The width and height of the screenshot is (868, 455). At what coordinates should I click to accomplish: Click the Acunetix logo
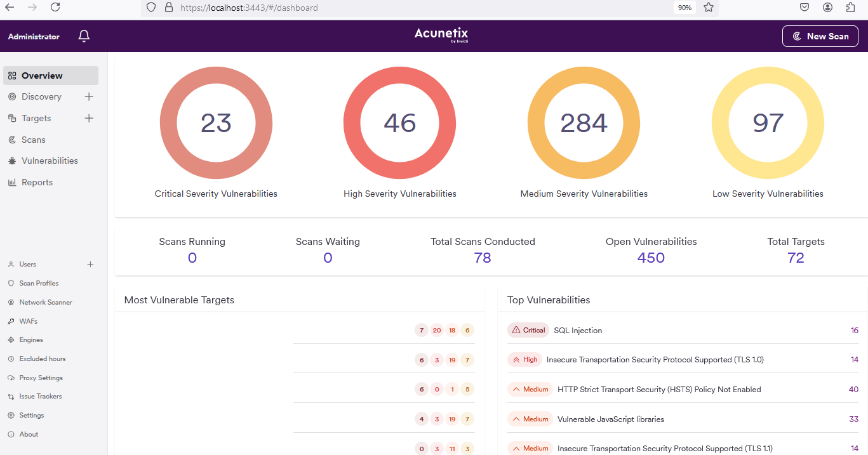pyautogui.click(x=441, y=35)
